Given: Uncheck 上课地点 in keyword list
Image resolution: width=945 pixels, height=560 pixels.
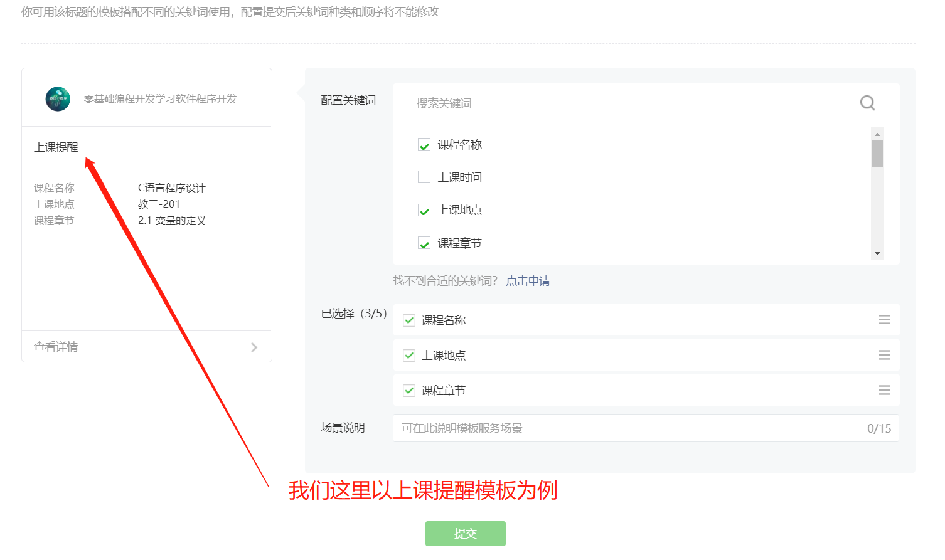Looking at the screenshot, I should [424, 210].
